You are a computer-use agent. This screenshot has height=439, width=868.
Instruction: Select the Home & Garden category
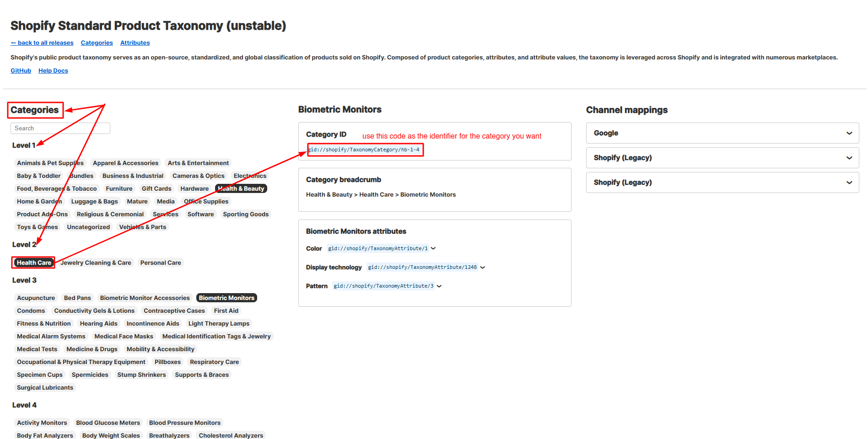pyautogui.click(x=39, y=201)
